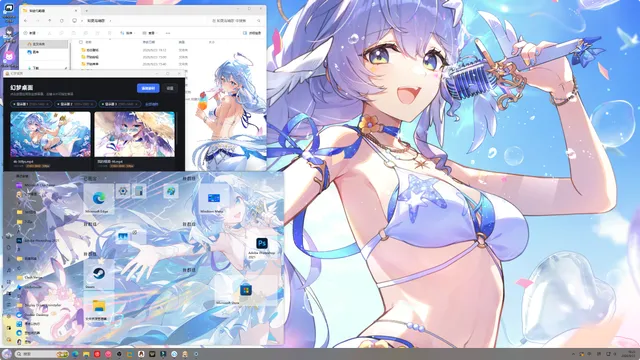Image resolution: width=640 pixels, height=360 pixels.
Task: Open the Calculator tile in Start menu
Action: click(x=139, y=191)
